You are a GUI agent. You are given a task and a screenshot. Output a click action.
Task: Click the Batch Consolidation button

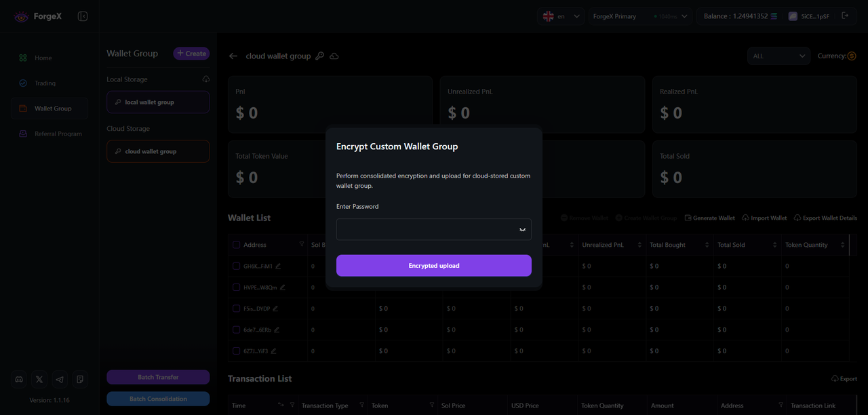click(x=158, y=399)
